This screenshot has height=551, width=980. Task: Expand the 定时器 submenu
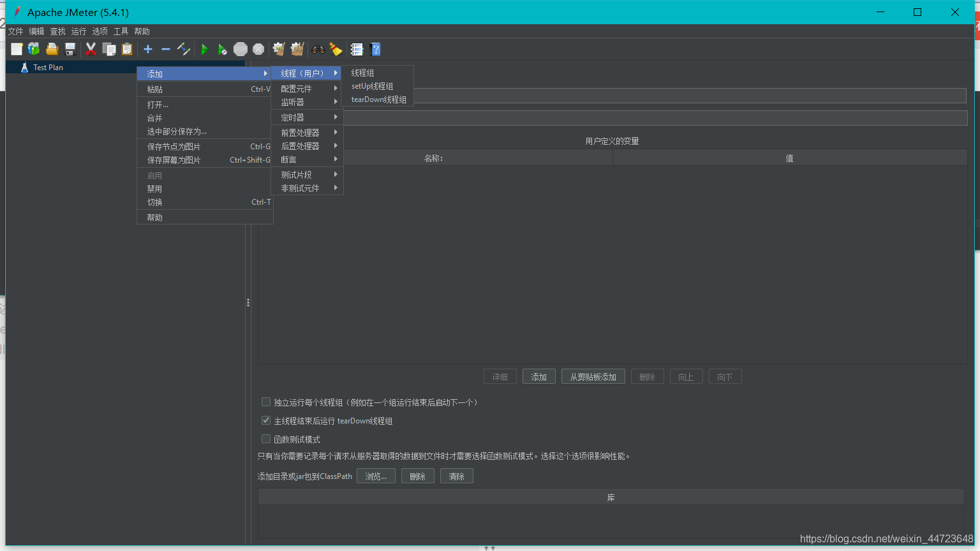point(307,117)
